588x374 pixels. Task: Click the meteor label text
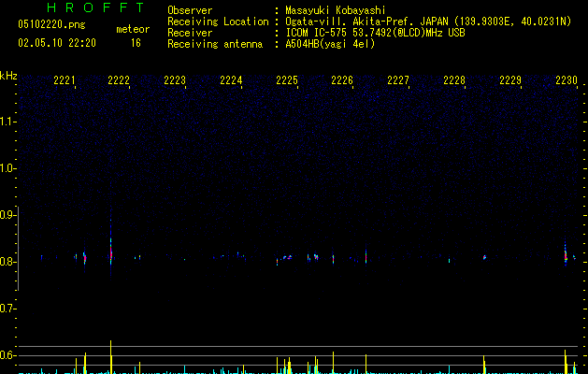coord(133,29)
